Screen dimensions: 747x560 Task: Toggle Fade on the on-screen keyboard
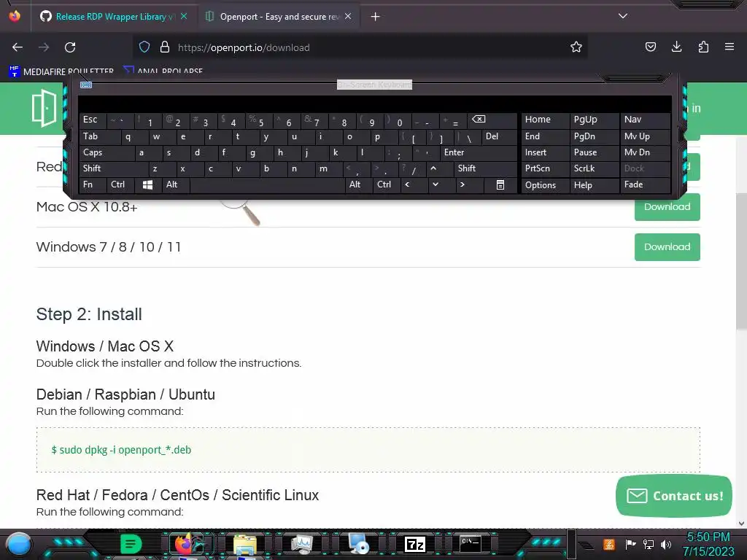pos(645,184)
